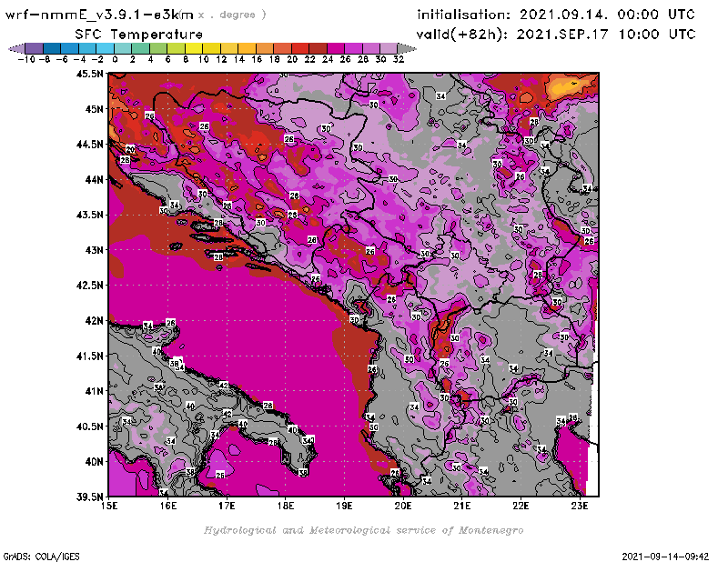Click the 44.5N latitude label
The height and width of the screenshot is (562, 728).
click(89, 145)
